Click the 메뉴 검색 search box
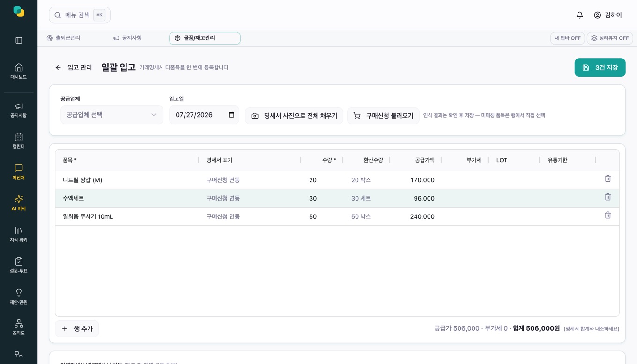This screenshot has height=364, width=637. 80,15
